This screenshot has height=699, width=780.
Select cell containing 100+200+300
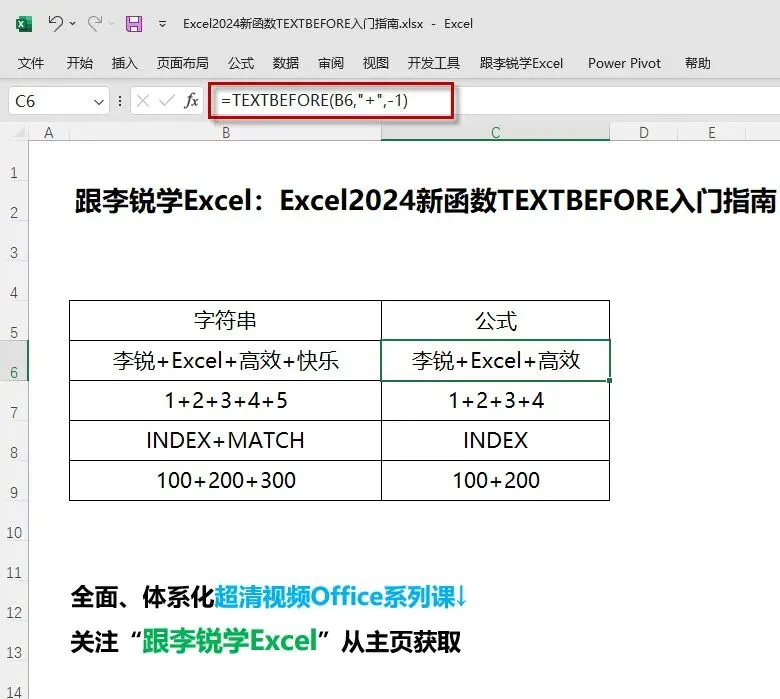(225, 481)
